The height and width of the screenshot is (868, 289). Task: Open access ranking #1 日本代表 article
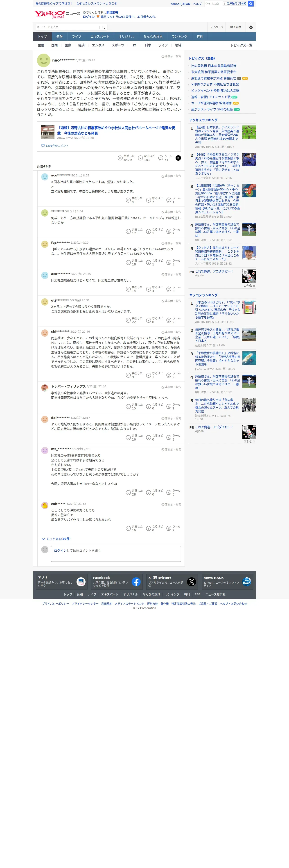pos(217,135)
